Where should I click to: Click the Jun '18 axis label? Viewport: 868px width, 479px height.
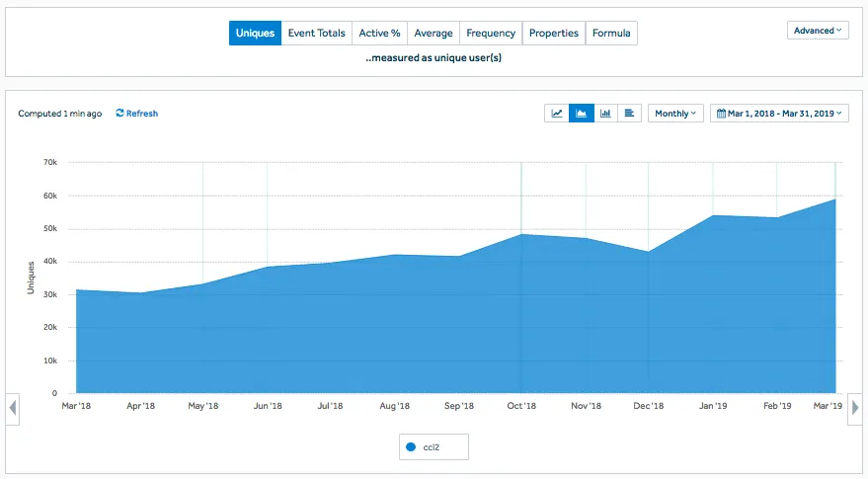(268, 406)
